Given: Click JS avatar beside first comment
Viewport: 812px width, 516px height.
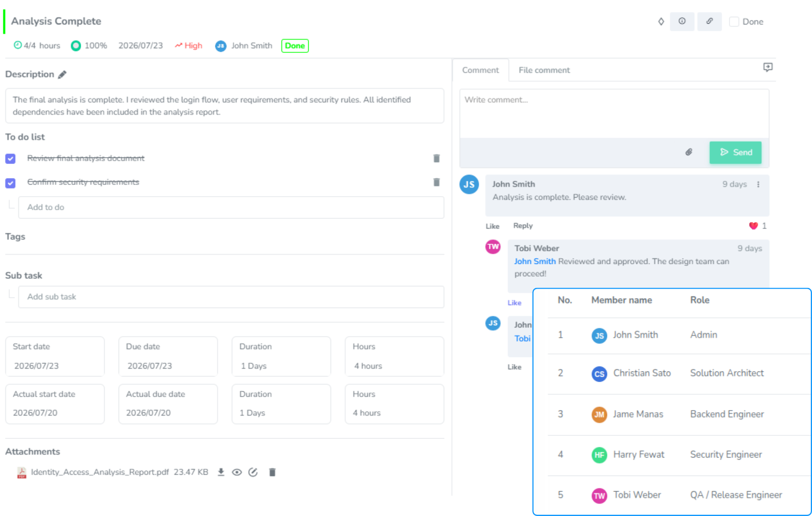Looking at the screenshot, I should point(469,185).
